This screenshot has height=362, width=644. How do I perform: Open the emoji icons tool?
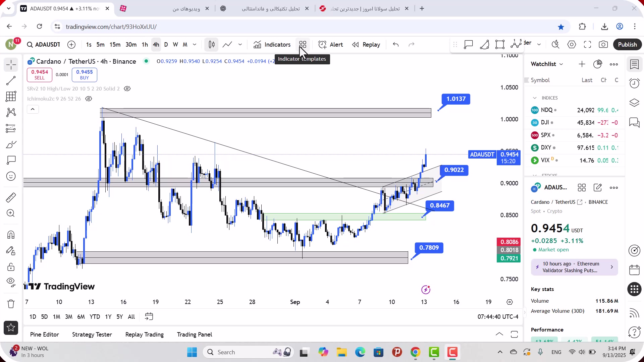click(11, 176)
